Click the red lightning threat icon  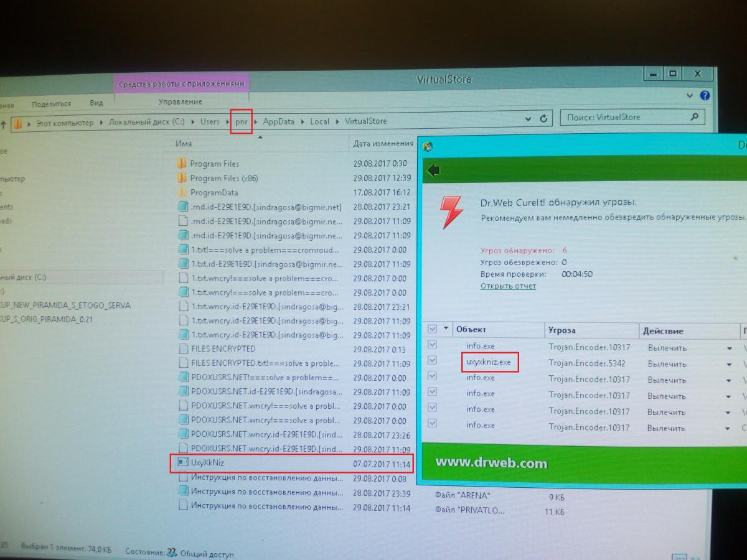pyautogui.click(x=451, y=212)
